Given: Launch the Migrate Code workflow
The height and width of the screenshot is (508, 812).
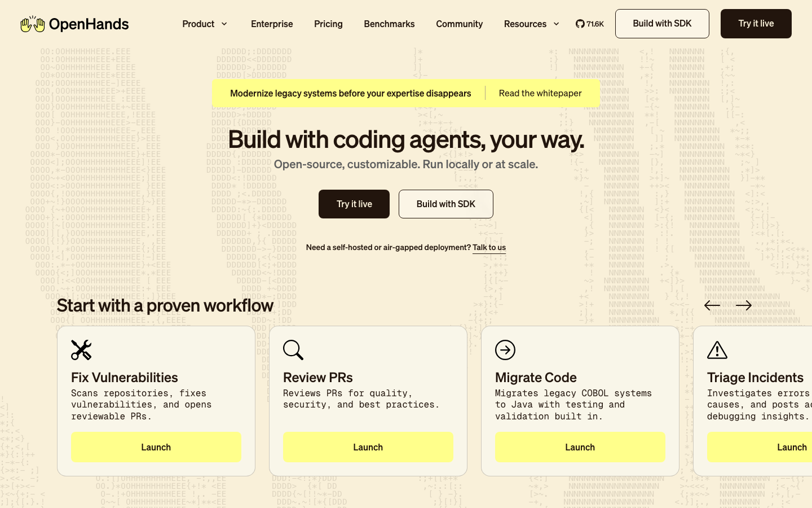Looking at the screenshot, I should (x=580, y=447).
